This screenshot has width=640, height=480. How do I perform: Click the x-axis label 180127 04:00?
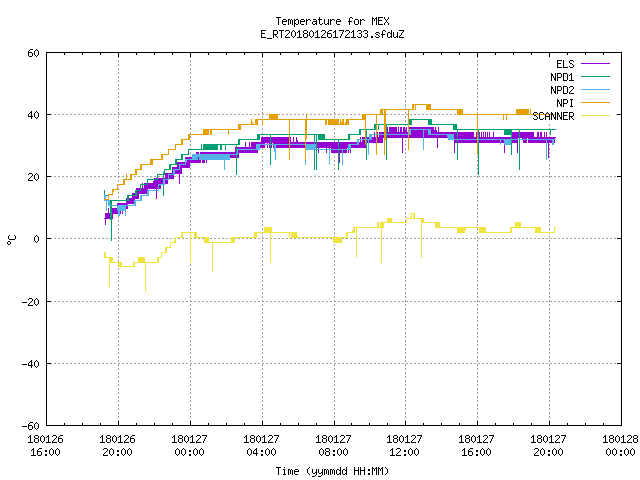coord(261,446)
